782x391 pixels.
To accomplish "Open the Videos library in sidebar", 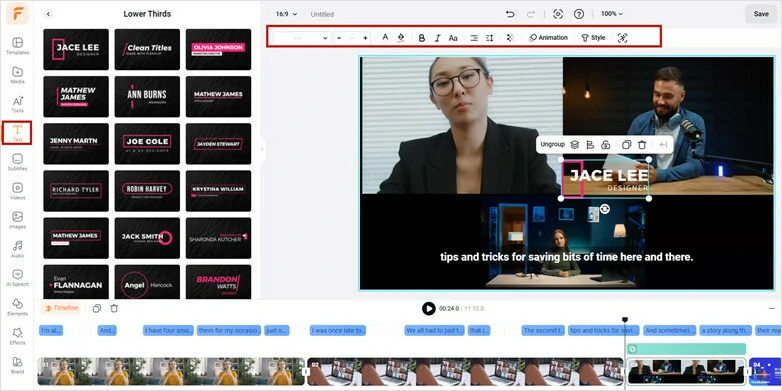I will click(x=17, y=191).
